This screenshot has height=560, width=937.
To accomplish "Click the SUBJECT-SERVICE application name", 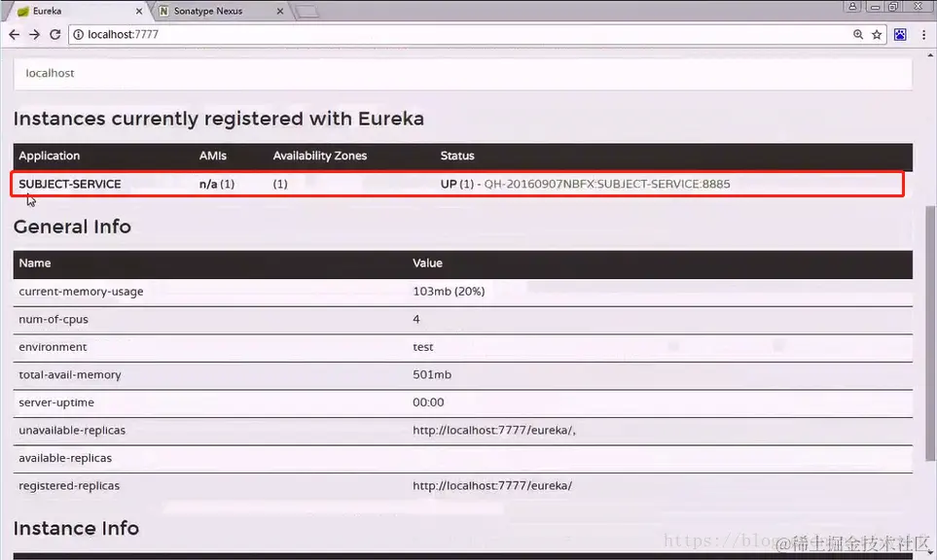I will 70,184.
